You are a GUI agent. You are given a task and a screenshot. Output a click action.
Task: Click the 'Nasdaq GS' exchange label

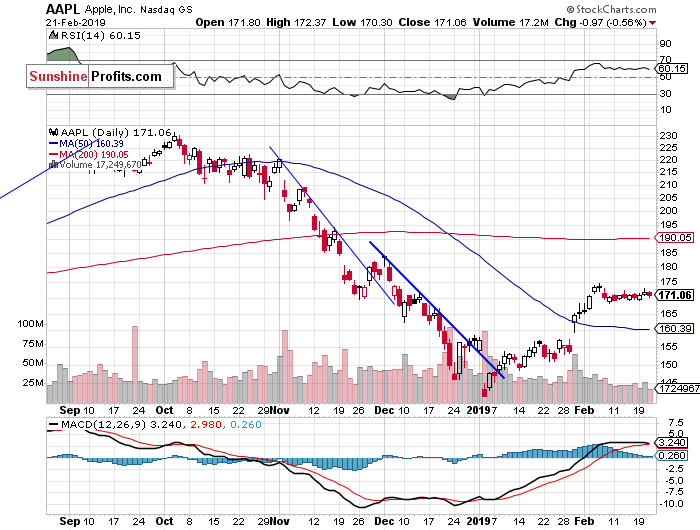167,9
